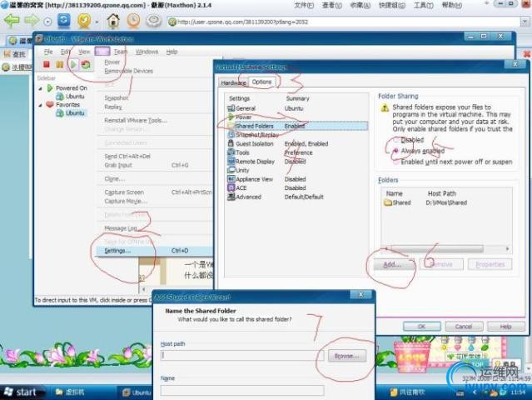Open the dropdown arrow beside the Favorites icon
The image size is (532, 400).
97,22
